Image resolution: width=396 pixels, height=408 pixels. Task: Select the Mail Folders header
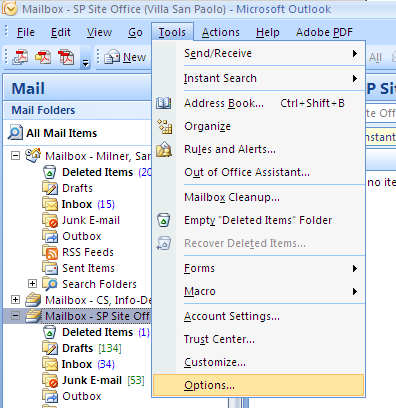pyautogui.click(x=77, y=110)
